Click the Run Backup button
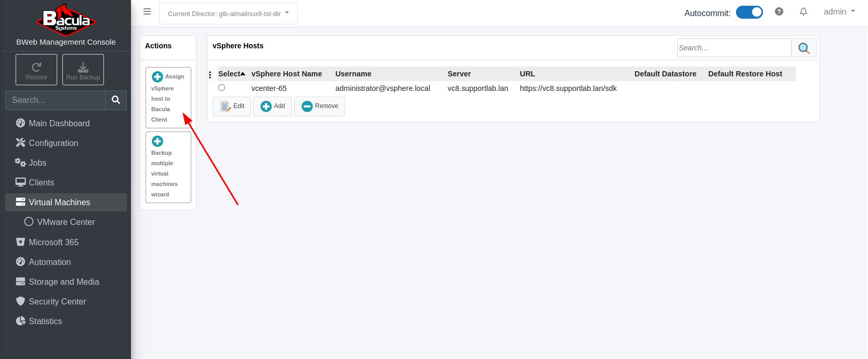 click(83, 70)
